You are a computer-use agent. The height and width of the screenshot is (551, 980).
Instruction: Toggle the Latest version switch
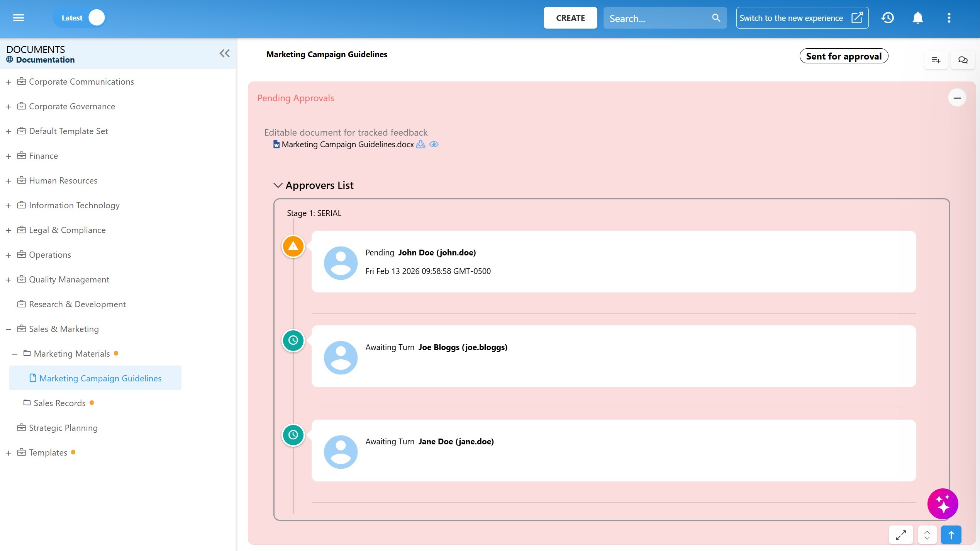[x=96, y=18]
